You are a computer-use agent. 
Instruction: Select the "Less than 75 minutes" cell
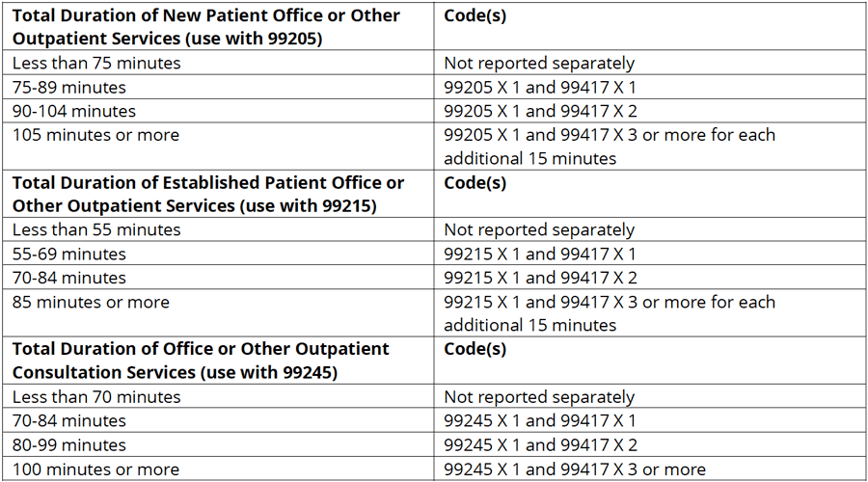(x=96, y=64)
